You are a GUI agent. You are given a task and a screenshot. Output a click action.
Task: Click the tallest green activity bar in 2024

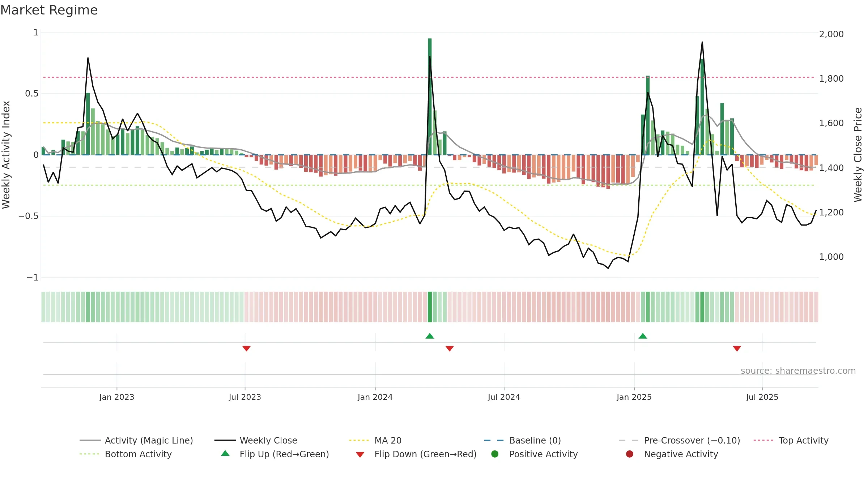tap(430, 97)
